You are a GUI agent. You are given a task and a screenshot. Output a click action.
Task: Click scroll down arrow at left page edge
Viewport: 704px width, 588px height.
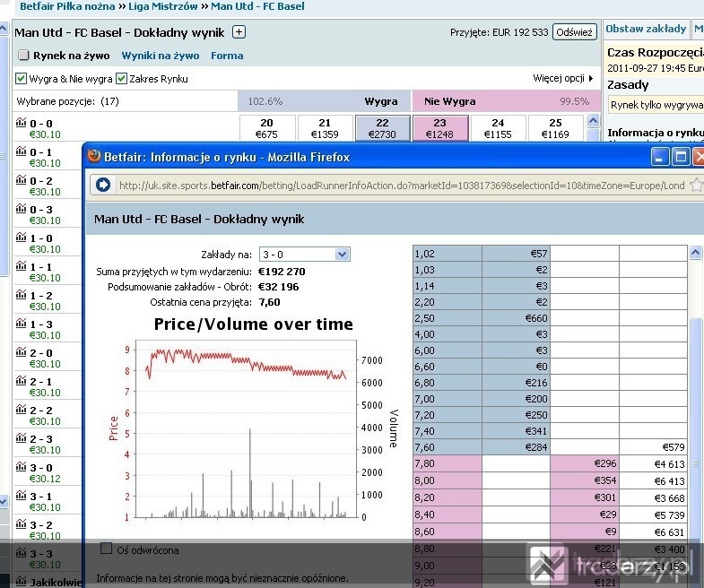tap(4, 501)
